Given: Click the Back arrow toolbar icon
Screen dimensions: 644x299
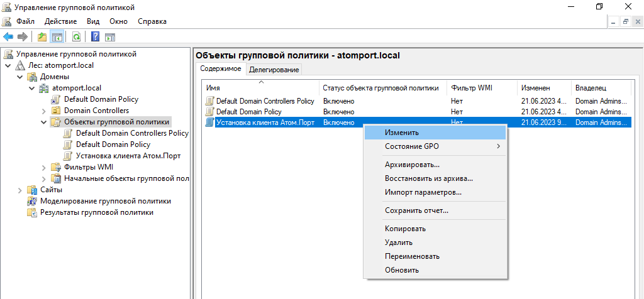Looking at the screenshot, I should click(8, 37).
